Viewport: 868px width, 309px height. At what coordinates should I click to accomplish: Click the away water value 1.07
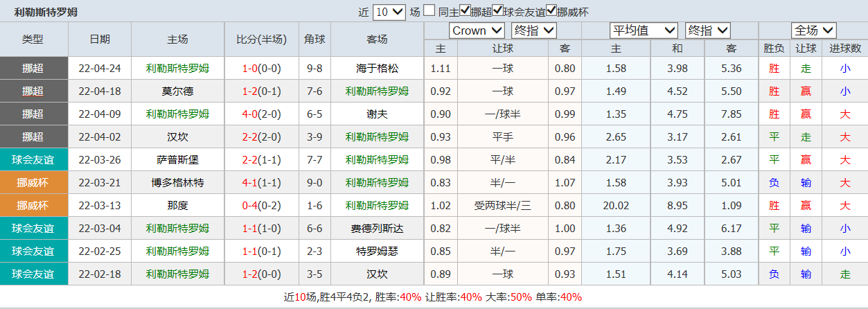[565, 182]
